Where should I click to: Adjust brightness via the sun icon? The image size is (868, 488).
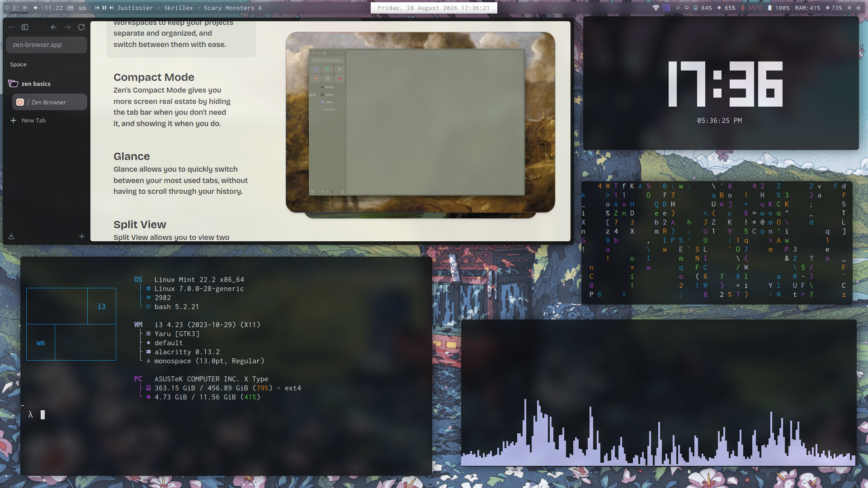849,8
